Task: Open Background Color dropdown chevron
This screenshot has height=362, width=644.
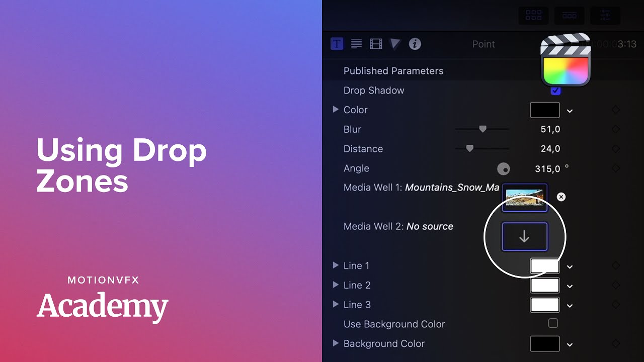Action: click(570, 345)
